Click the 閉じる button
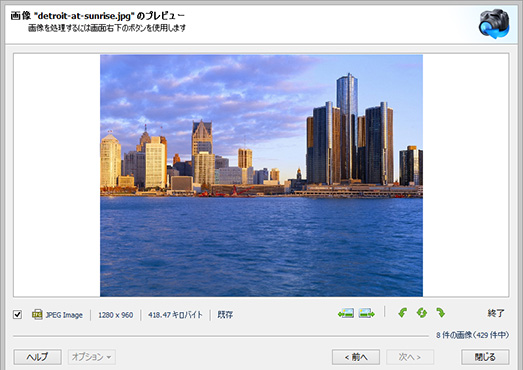Image resolution: width=523 pixels, height=370 pixels. (x=485, y=357)
